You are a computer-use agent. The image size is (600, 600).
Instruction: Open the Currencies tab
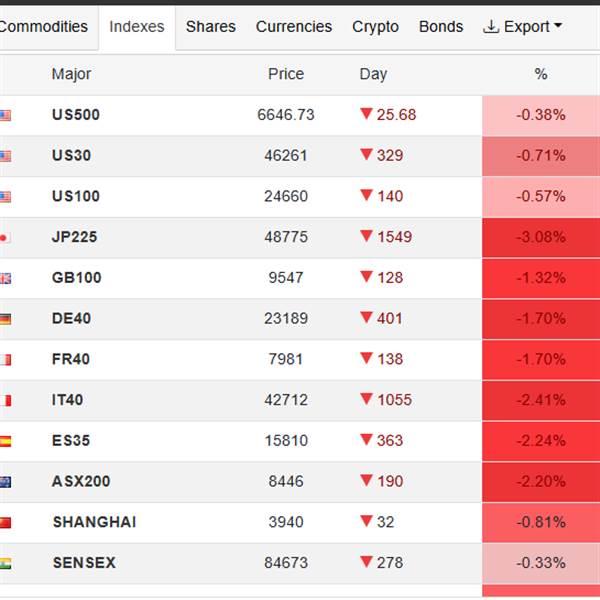(x=294, y=27)
